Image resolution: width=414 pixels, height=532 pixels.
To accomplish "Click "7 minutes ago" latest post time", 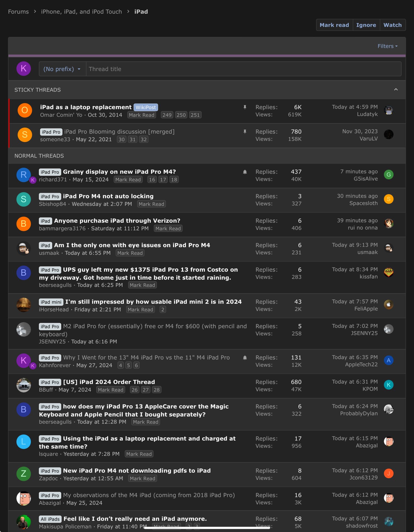I will pyautogui.click(x=359, y=172).
